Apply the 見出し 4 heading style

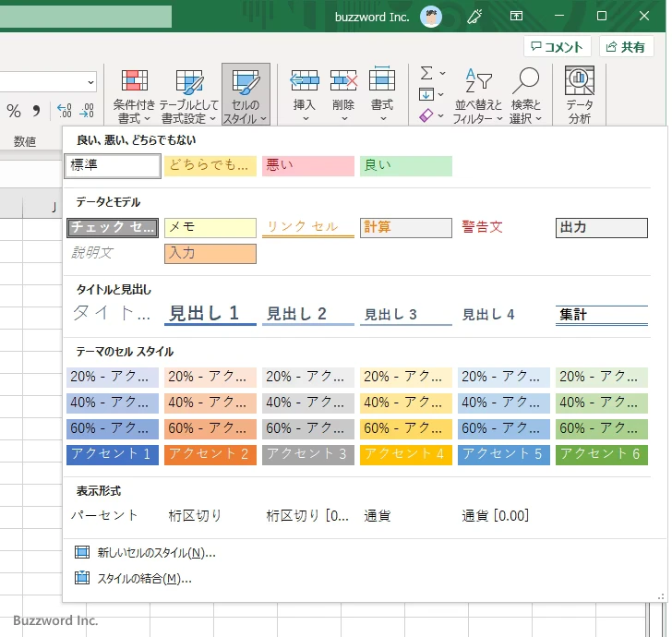504,314
